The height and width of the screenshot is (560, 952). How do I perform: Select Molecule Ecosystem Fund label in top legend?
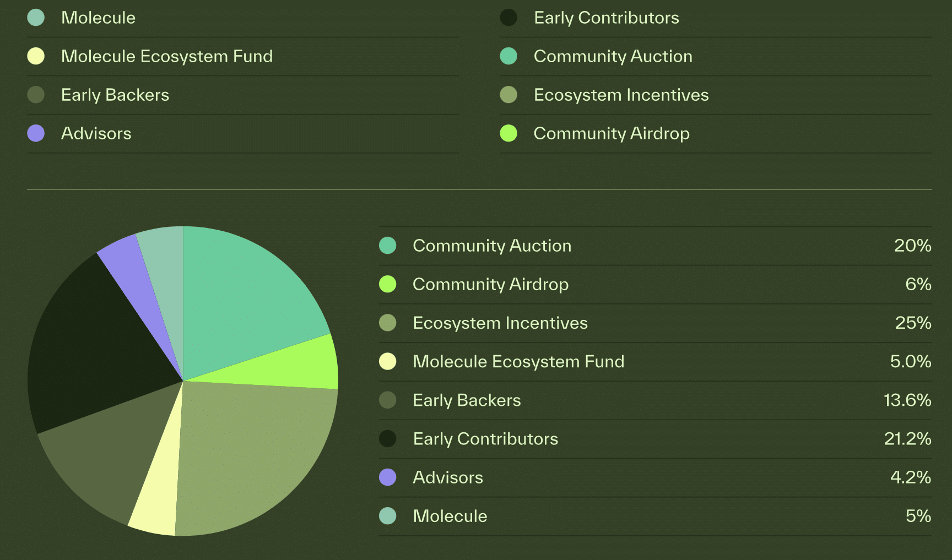click(x=167, y=56)
